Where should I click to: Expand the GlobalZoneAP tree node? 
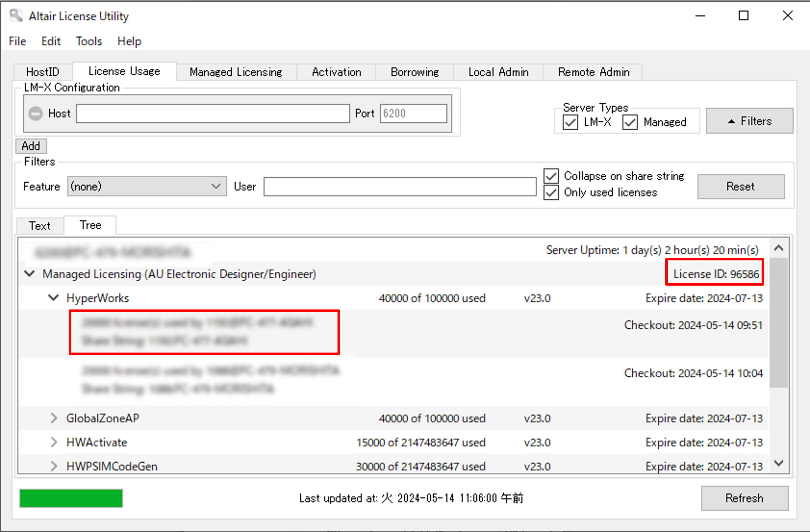[53, 418]
